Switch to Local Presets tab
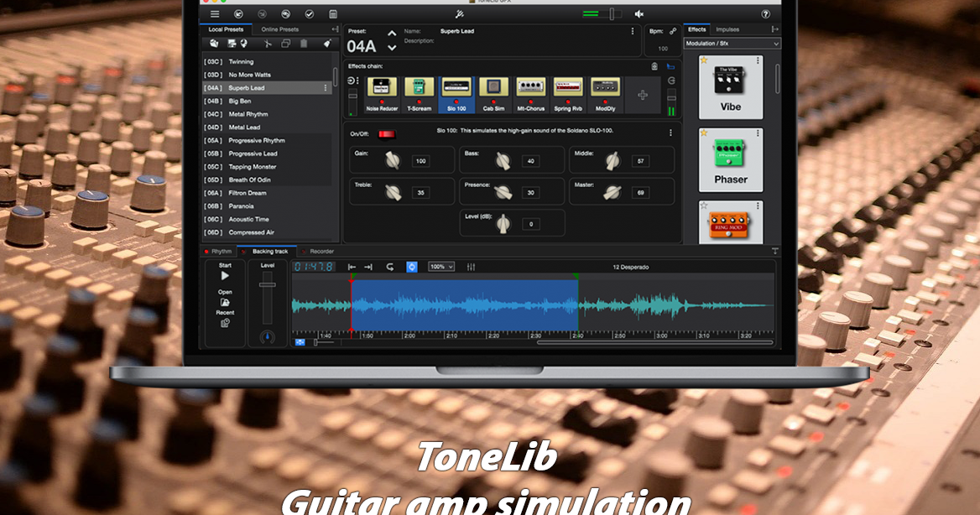 [226, 29]
